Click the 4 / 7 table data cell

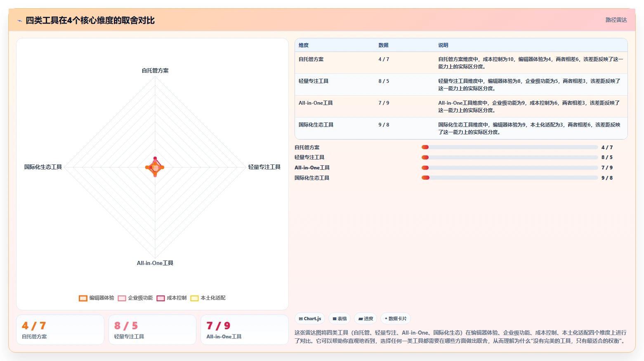coord(384,59)
